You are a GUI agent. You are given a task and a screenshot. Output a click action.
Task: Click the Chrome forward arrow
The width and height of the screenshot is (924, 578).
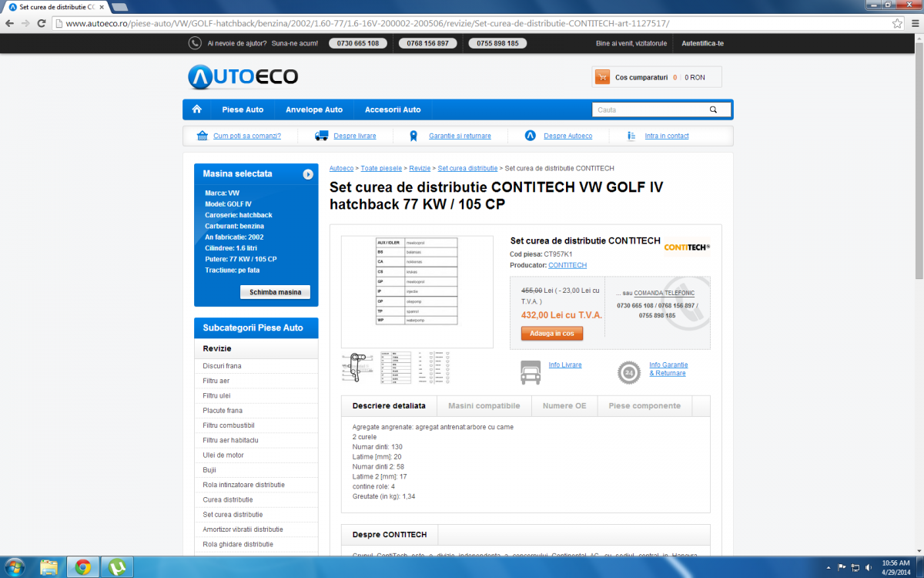tap(27, 23)
